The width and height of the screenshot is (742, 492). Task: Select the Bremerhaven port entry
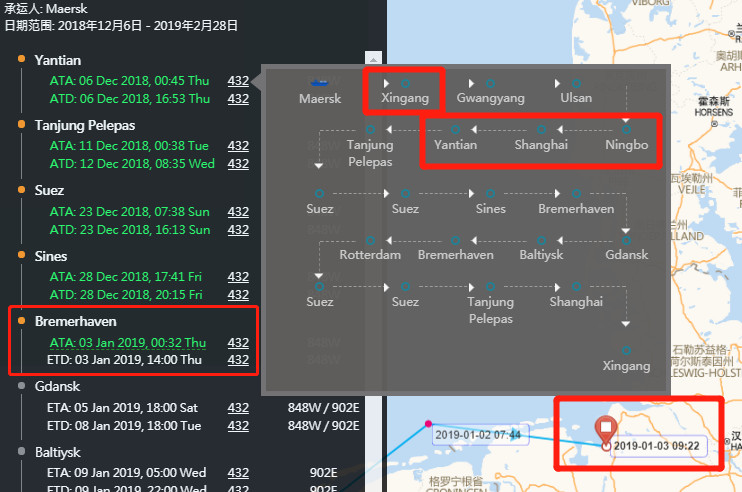pos(75,321)
